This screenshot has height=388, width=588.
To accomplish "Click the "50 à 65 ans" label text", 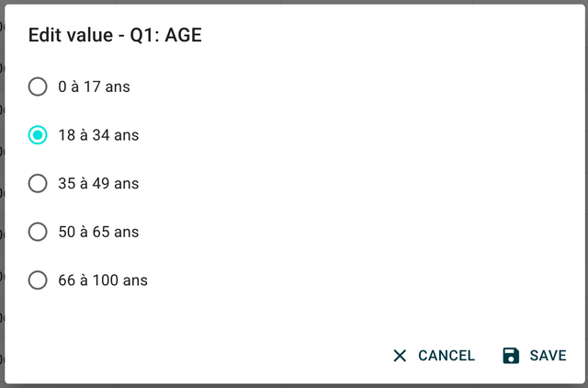I will 98,232.
